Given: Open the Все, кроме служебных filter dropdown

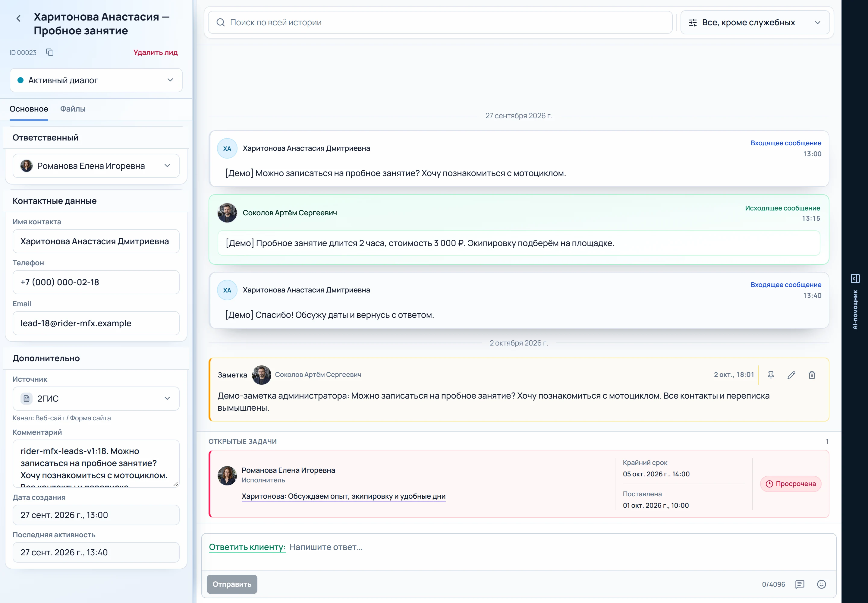Looking at the screenshot, I should [755, 22].
